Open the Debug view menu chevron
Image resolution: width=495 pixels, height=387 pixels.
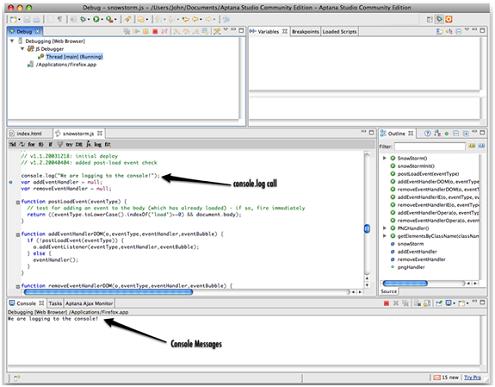226,30
